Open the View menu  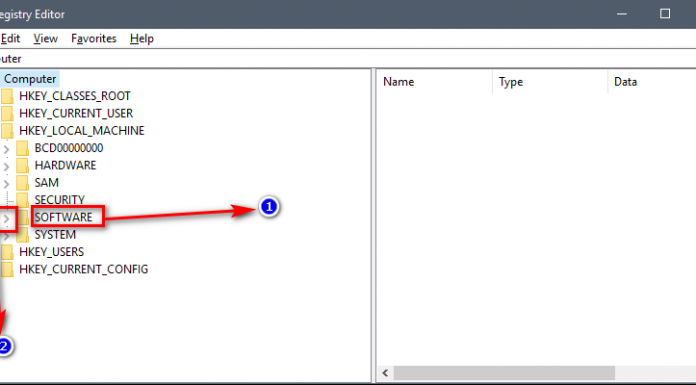[x=46, y=39]
